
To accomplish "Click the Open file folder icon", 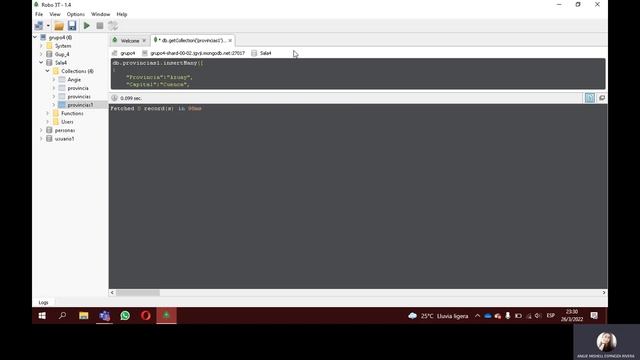I will [x=59, y=26].
